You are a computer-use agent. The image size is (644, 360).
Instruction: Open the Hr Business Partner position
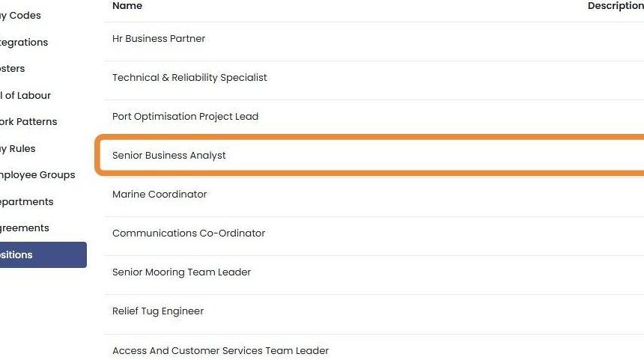pos(159,39)
